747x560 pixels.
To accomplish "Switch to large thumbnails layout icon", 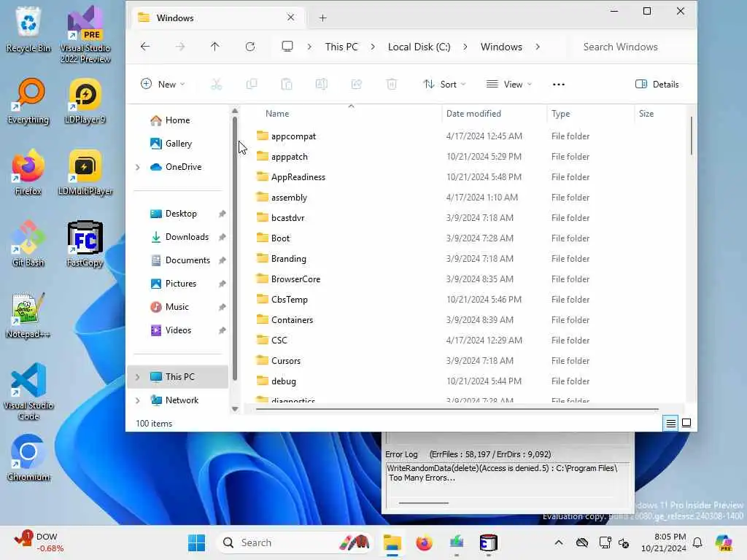I will pos(686,423).
